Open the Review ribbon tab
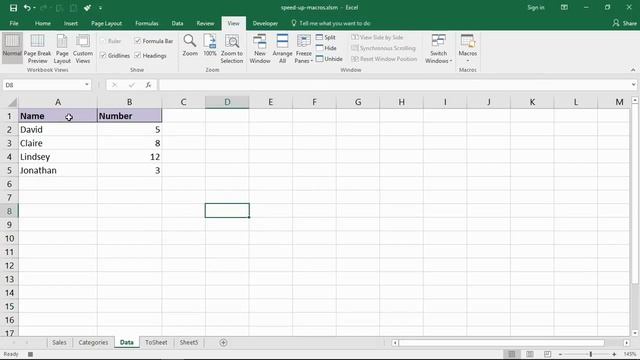Viewport: 640px width, 360px height. (x=205, y=23)
